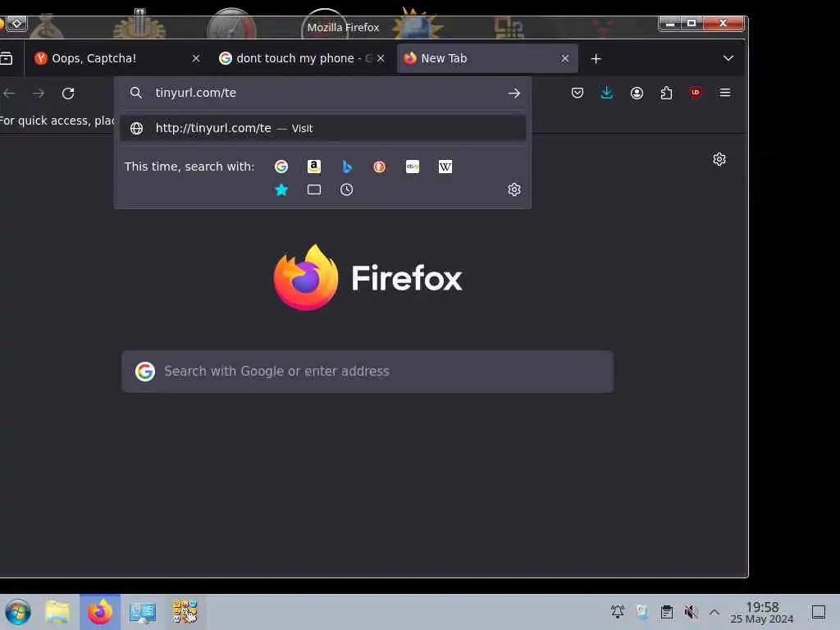Open the Downloads panel icon
This screenshot has height=630, width=840.
click(x=607, y=94)
